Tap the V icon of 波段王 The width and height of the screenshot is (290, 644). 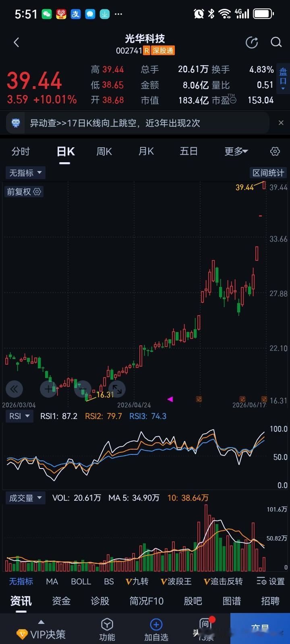tap(164, 582)
